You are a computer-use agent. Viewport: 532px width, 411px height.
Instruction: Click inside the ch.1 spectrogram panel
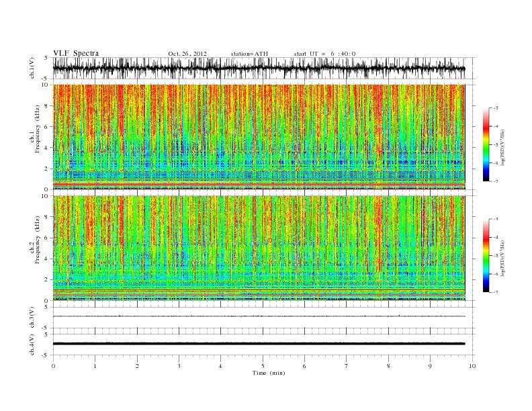tap(259, 137)
